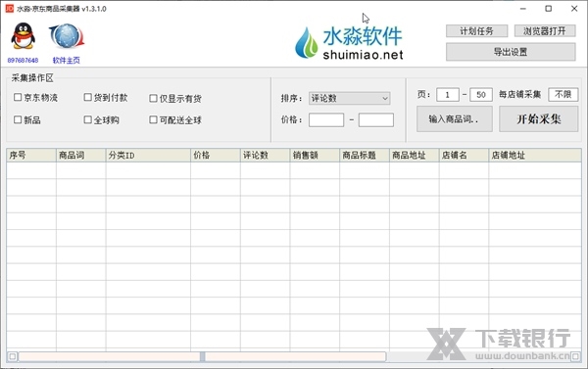Screen dimensions: 588x369
Task: Open the QQ number 897687648 link
Action: (23, 61)
